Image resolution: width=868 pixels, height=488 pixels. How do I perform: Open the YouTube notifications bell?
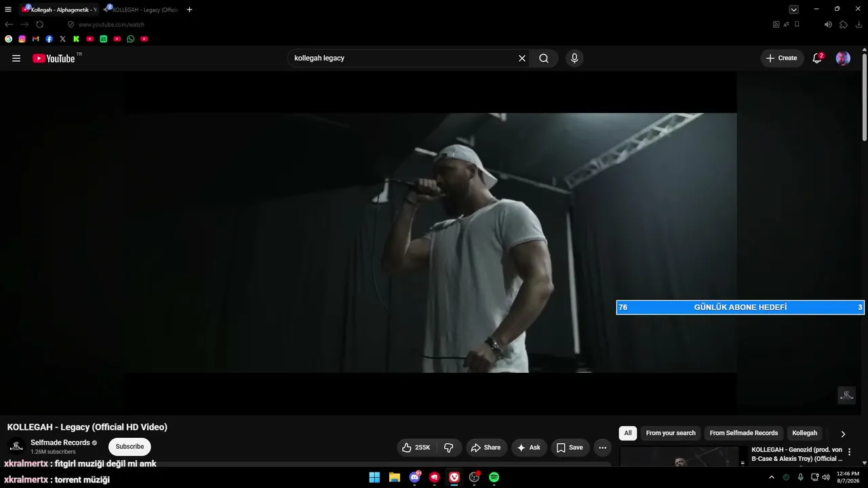click(817, 58)
